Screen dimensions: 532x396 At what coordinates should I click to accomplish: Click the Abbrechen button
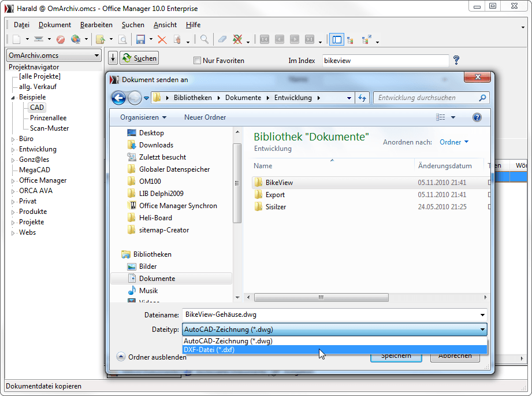point(455,357)
